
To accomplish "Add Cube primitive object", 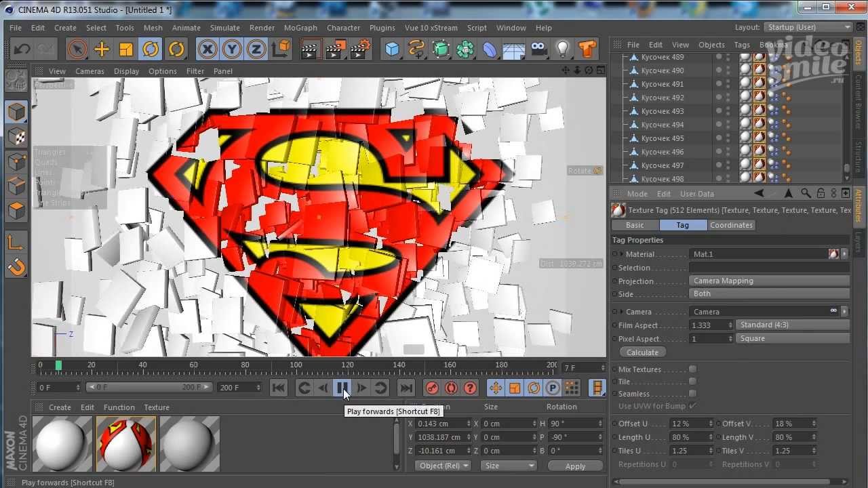I will pos(392,49).
